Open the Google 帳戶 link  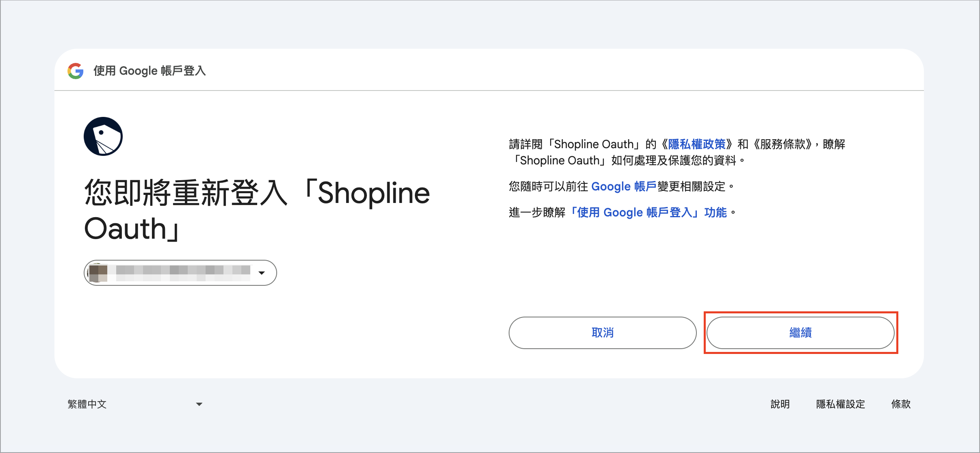[624, 187]
